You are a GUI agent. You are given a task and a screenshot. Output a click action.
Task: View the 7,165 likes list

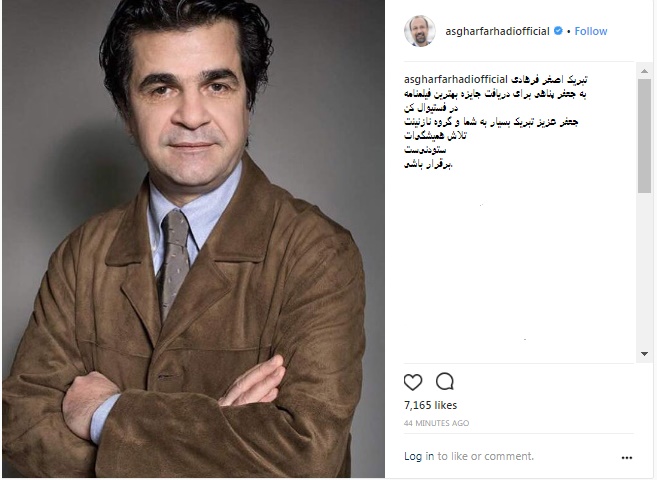430,405
